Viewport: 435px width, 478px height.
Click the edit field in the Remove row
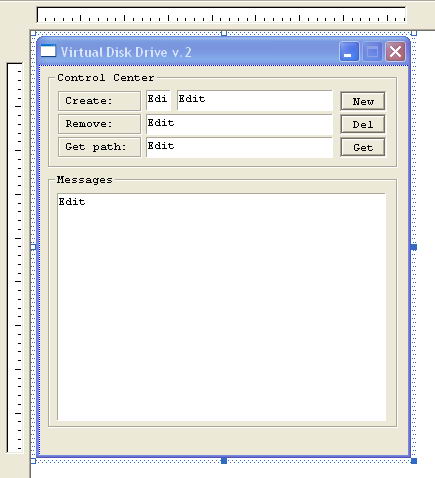[x=239, y=124]
